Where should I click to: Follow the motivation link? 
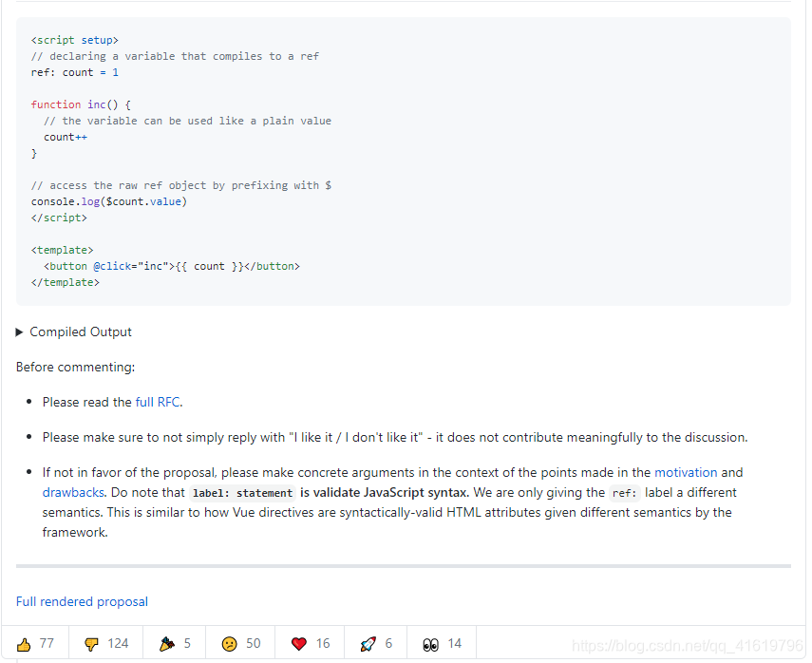pyautogui.click(x=686, y=472)
